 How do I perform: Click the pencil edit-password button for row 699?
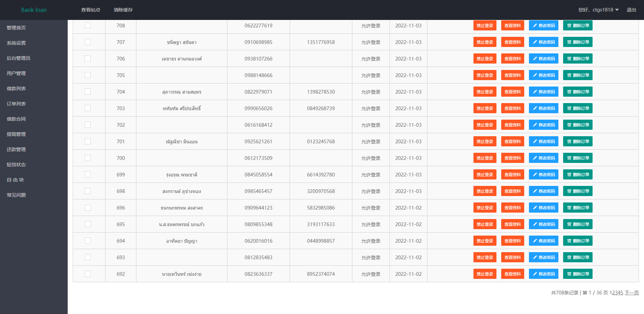point(543,175)
